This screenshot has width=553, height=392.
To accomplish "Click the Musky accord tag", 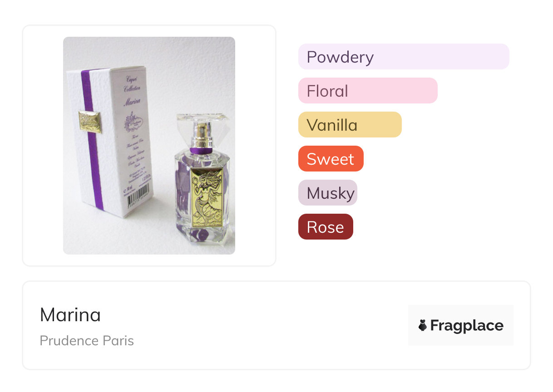I will coord(327,193).
